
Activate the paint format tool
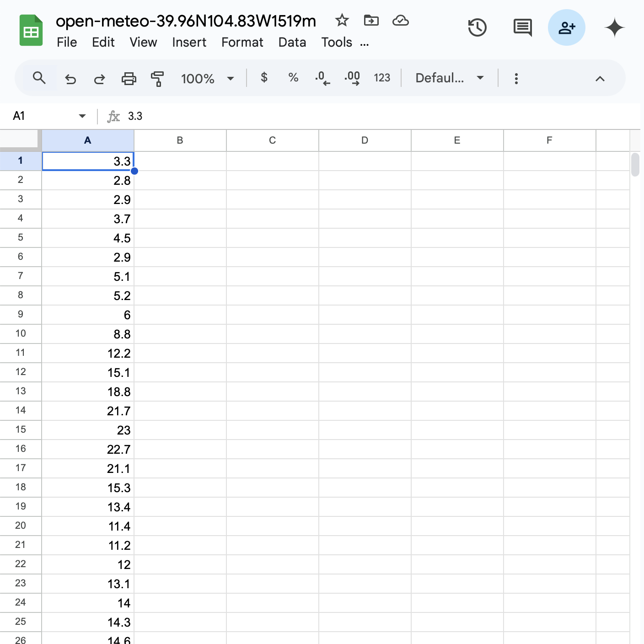(157, 79)
